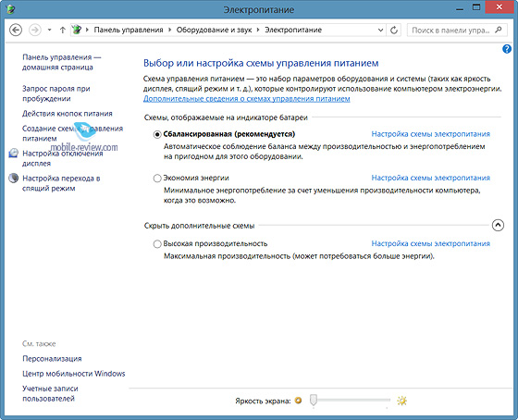Open plan settings for Высокая производительность
This screenshot has height=420, width=518.
pyautogui.click(x=430, y=243)
